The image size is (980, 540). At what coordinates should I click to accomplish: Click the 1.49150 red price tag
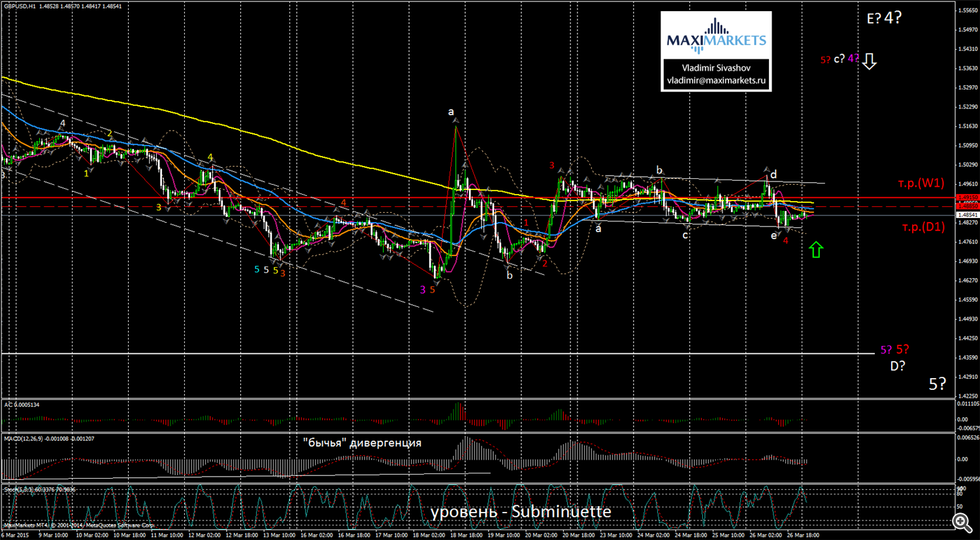tap(968, 197)
